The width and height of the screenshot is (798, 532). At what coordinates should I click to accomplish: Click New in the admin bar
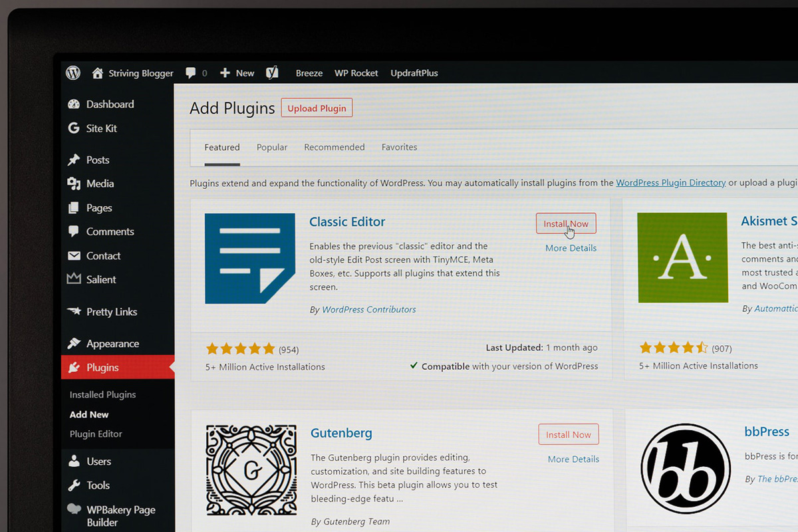[245, 73]
